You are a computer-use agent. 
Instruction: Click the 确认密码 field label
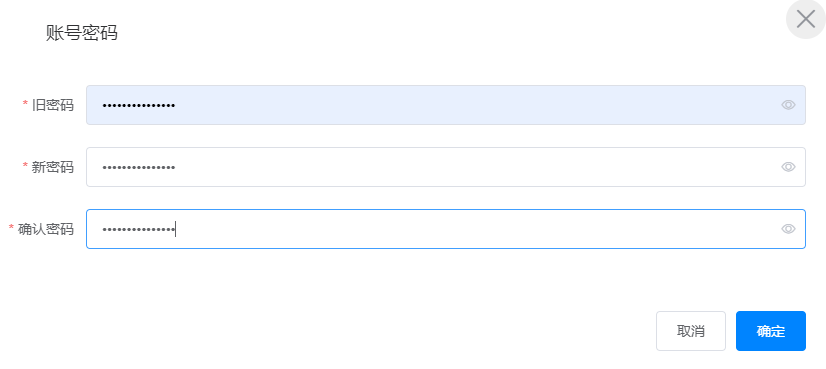point(46,229)
